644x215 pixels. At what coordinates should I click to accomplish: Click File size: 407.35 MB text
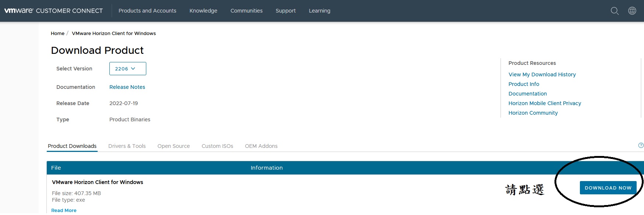click(76, 193)
